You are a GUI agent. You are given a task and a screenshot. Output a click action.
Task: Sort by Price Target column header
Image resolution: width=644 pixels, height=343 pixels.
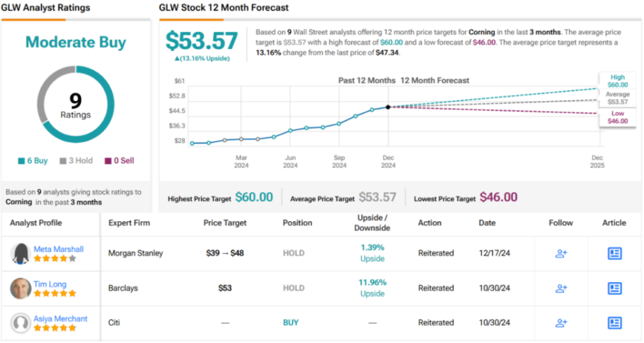coord(225,223)
